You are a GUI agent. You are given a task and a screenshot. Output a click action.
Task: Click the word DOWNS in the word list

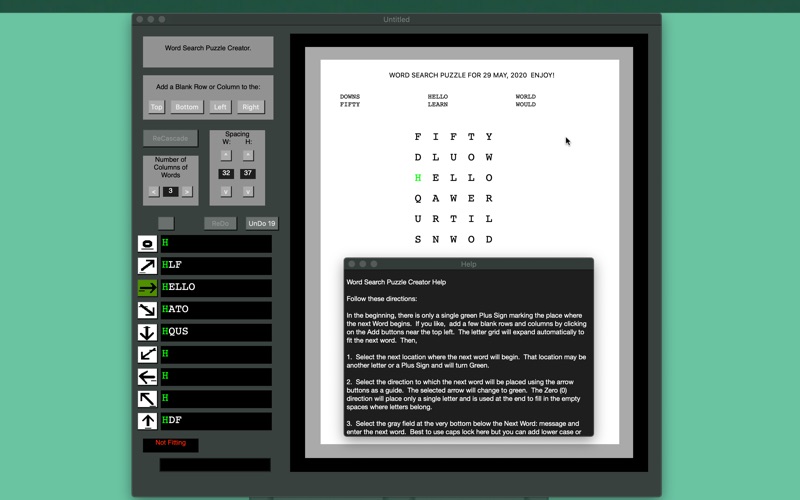[x=350, y=96]
